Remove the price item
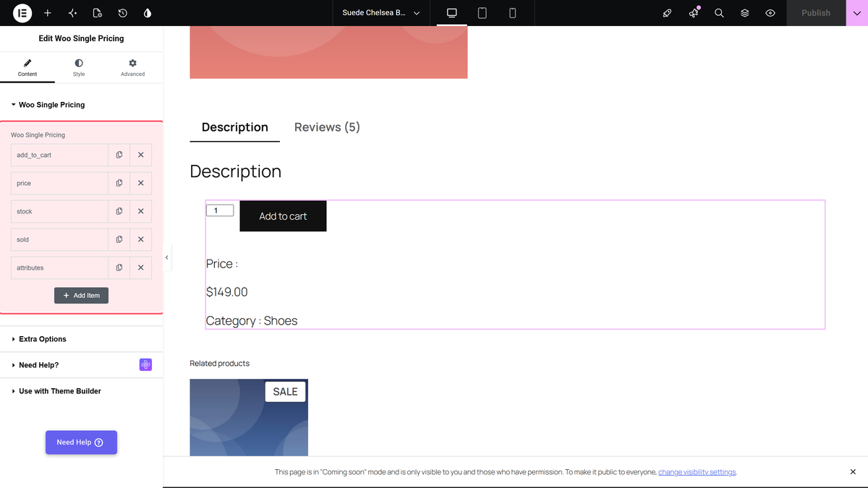Viewport: 868px width, 488px height. pyautogui.click(x=141, y=183)
